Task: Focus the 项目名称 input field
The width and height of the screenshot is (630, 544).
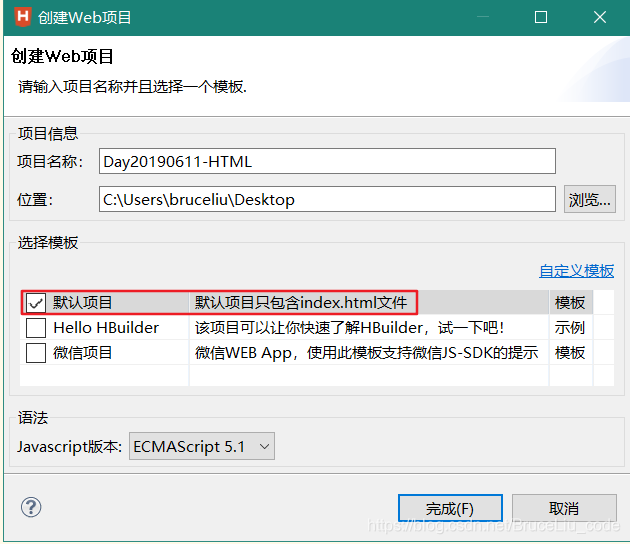Action: click(327, 161)
